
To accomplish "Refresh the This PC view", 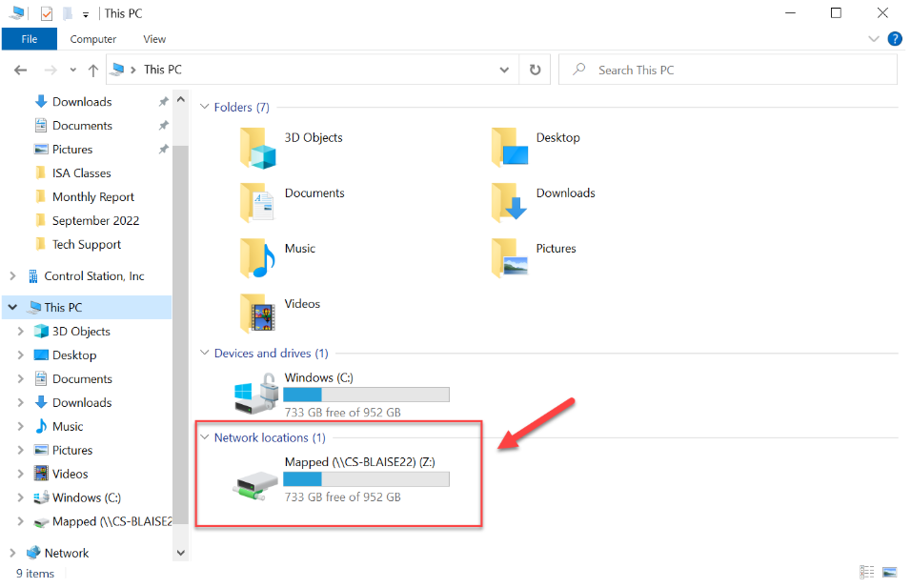I will 536,70.
